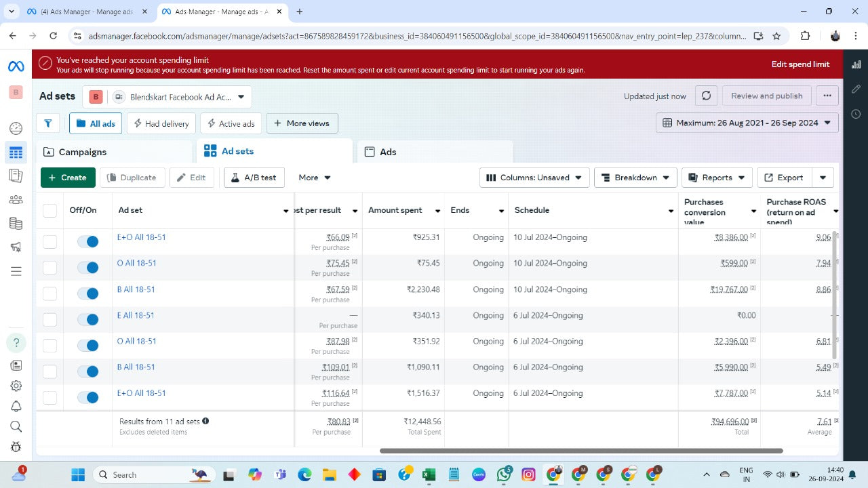
Task: Click the notifications bell icon
Action: 16,406
